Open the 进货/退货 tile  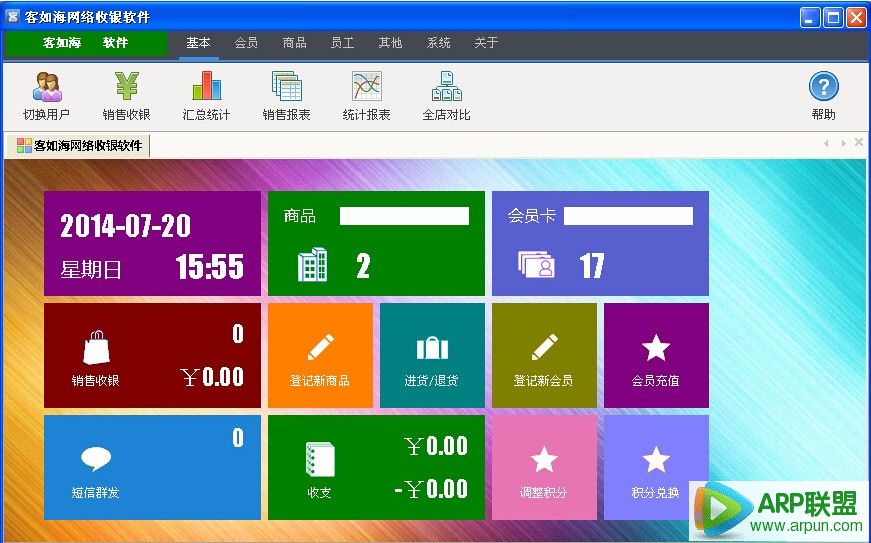(x=432, y=356)
